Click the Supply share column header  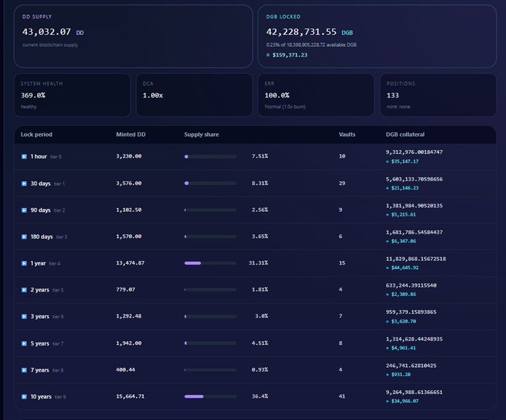click(x=202, y=135)
